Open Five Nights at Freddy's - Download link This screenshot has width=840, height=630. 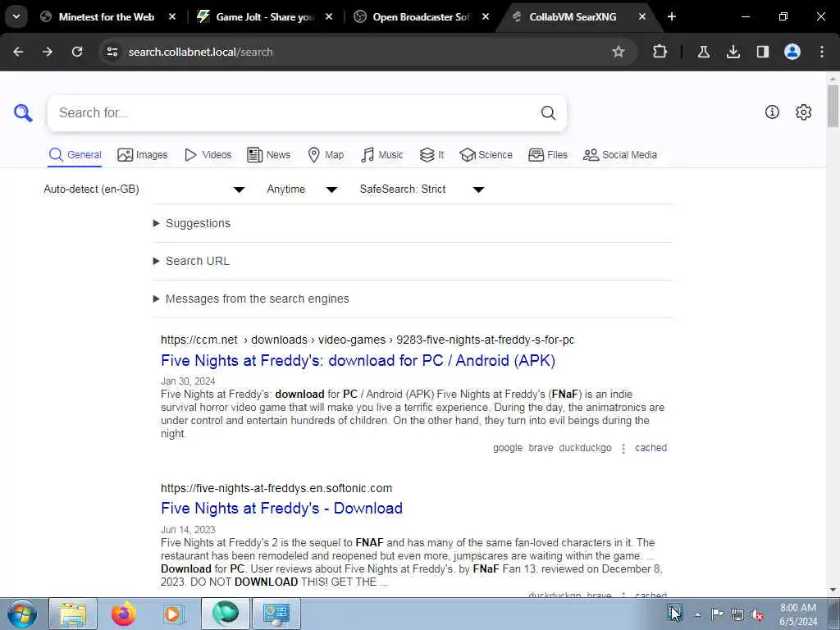(x=282, y=509)
